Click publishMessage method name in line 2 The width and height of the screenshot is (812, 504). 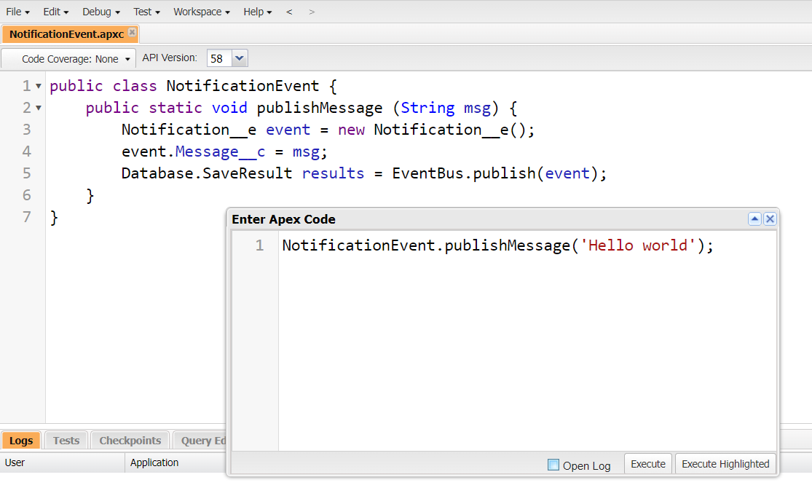point(320,108)
